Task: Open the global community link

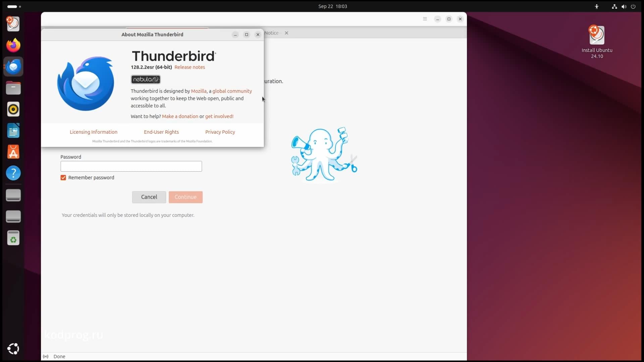Action: tap(232, 91)
